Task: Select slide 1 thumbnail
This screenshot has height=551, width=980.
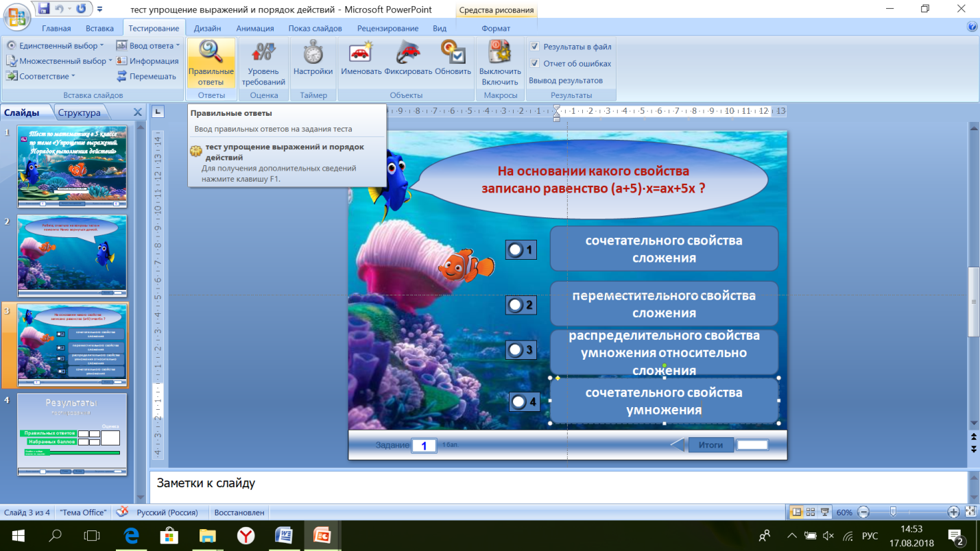Action: click(x=71, y=167)
